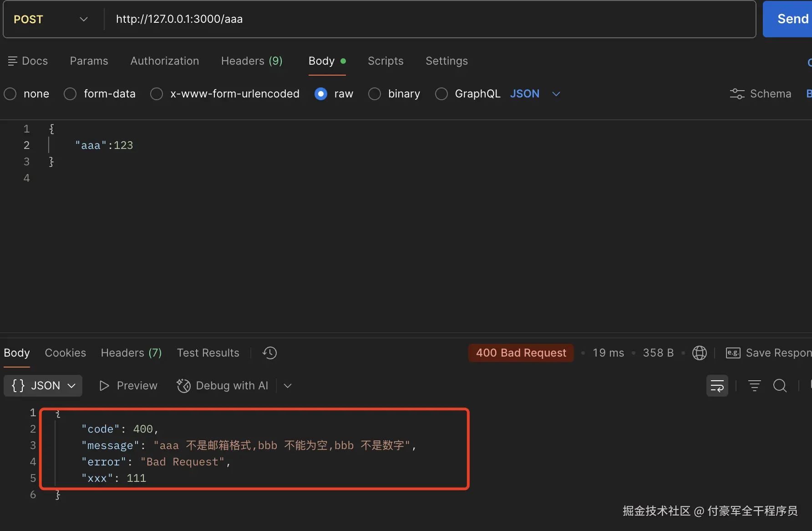The image size is (812, 531).
Task: Click line 2 "aaa":123 in the request editor
Action: point(104,145)
